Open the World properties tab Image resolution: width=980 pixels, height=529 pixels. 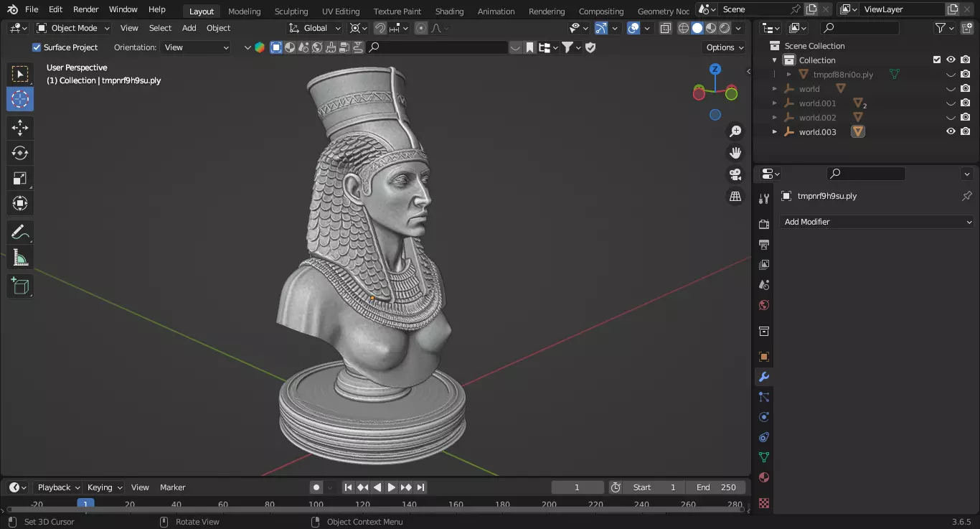tap(764, 305)
